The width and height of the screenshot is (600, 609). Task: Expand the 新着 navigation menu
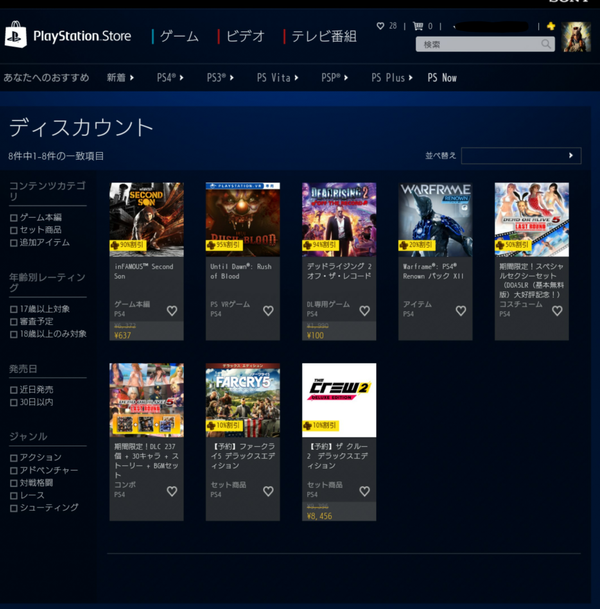pyautogui.click(x=120, y=78)
